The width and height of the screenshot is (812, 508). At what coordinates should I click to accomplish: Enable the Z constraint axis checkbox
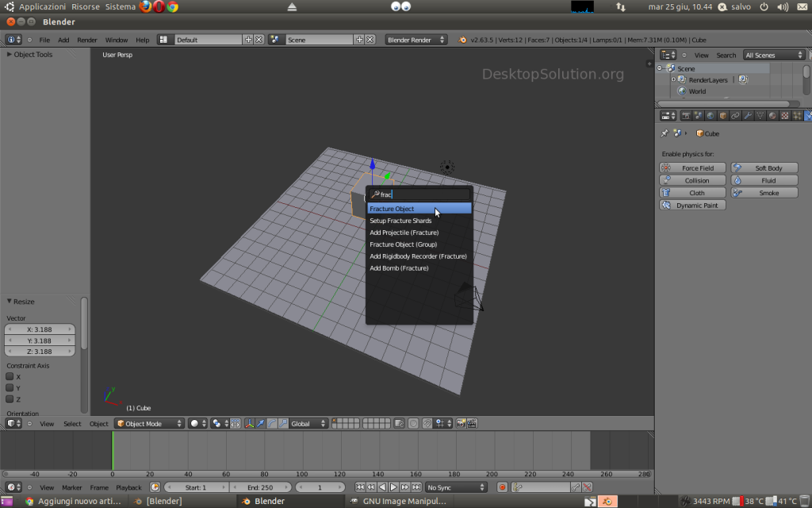tap(10, 399)
